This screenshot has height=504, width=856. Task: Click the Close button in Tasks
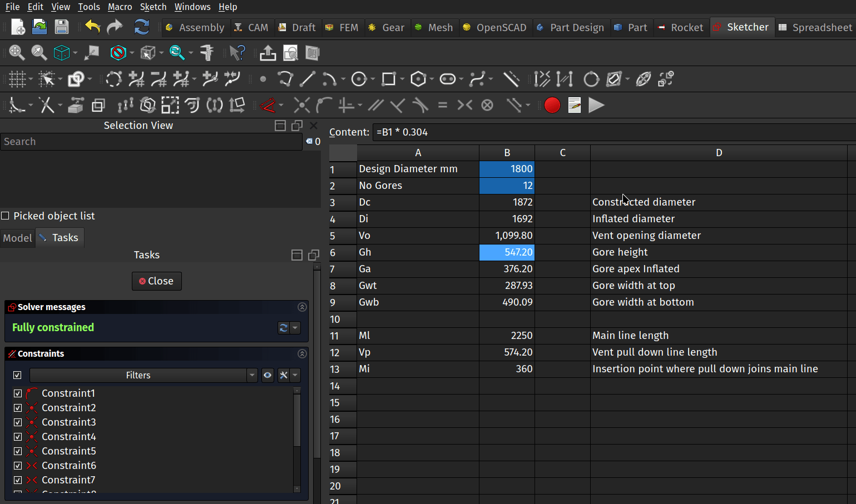click(156, 281)
